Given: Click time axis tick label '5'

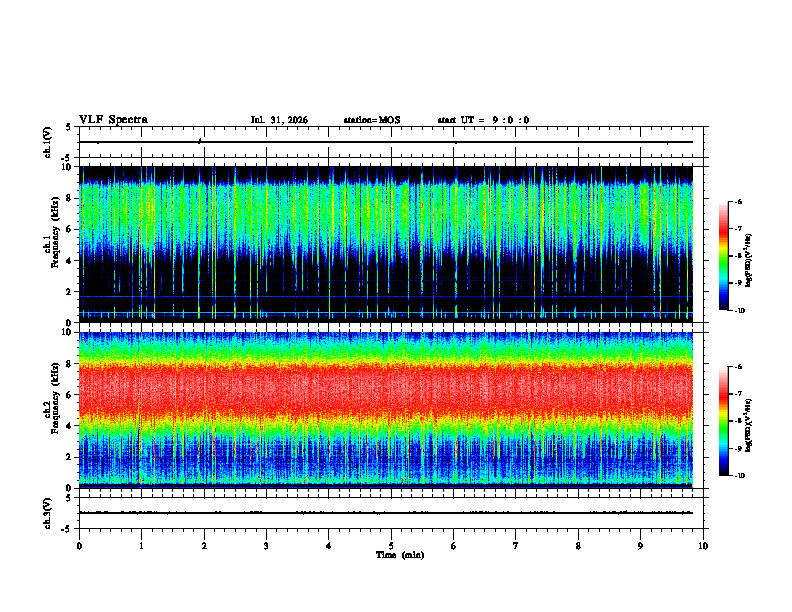Looking at the screenshot, I should tap(391, 546).
